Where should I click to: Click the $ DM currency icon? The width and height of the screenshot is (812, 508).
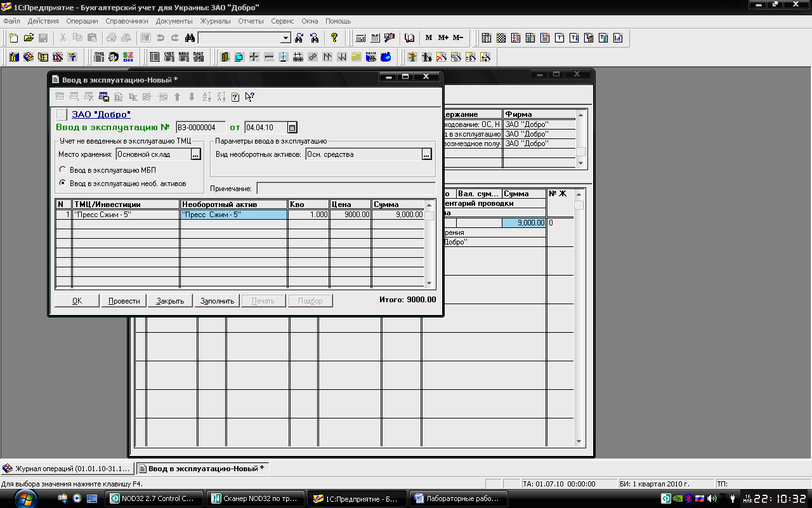coord(128,57)
